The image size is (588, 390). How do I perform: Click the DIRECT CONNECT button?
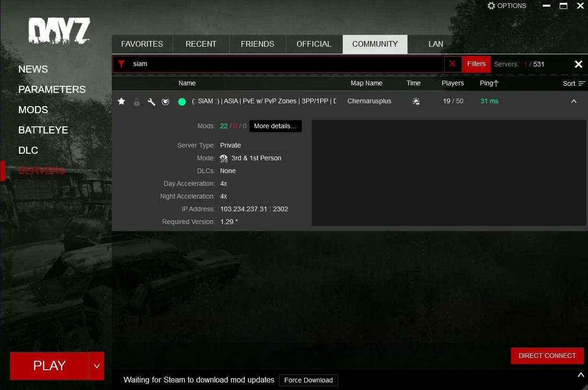(x=547, y=356)
